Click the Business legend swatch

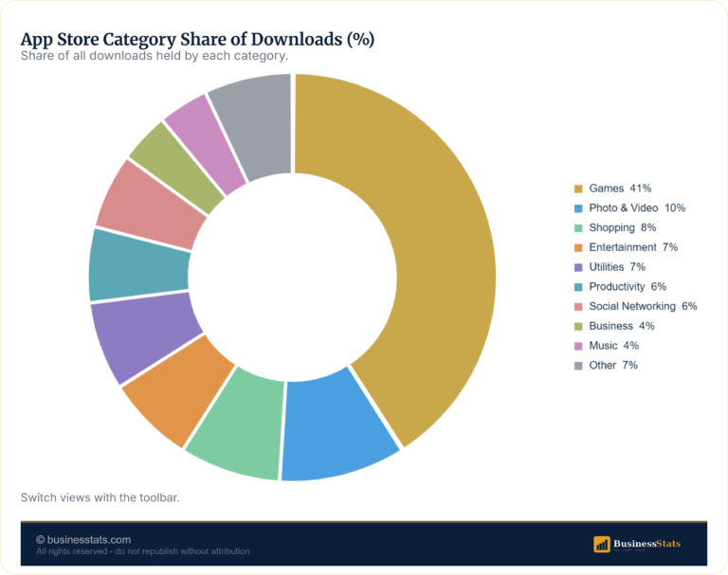click(578, 326)
